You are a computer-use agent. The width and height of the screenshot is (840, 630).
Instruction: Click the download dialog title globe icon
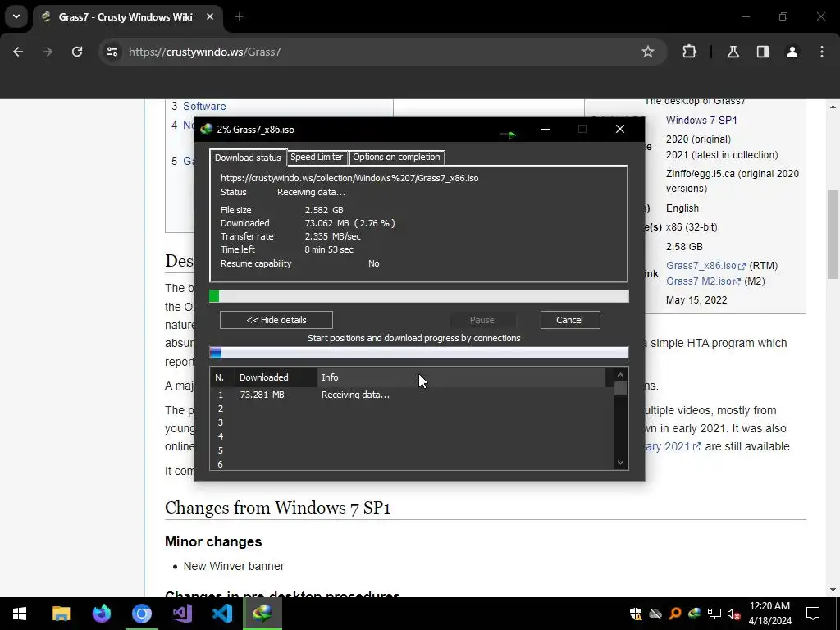coord(206,129)
